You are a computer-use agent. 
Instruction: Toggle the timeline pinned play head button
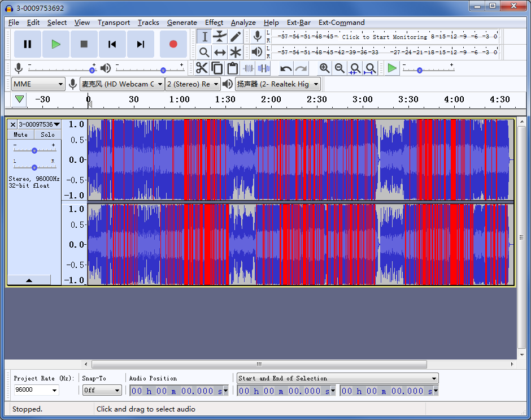(x=20, y=99)
